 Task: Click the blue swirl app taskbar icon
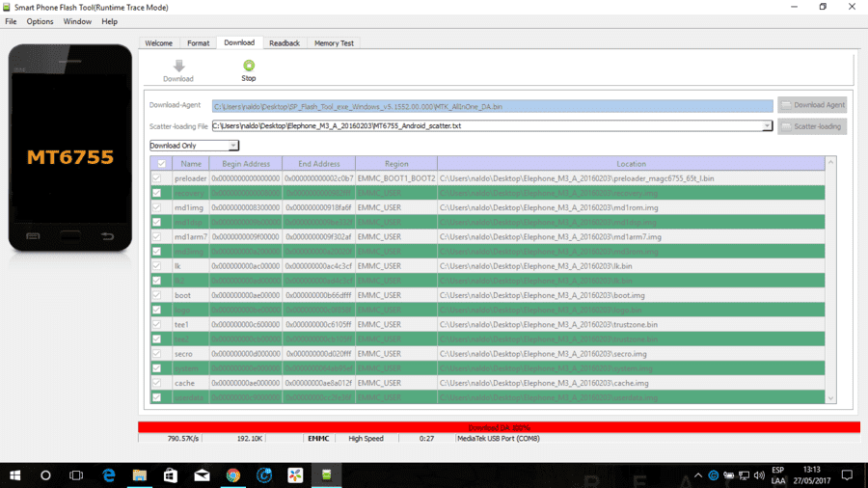tap(264, 475)
